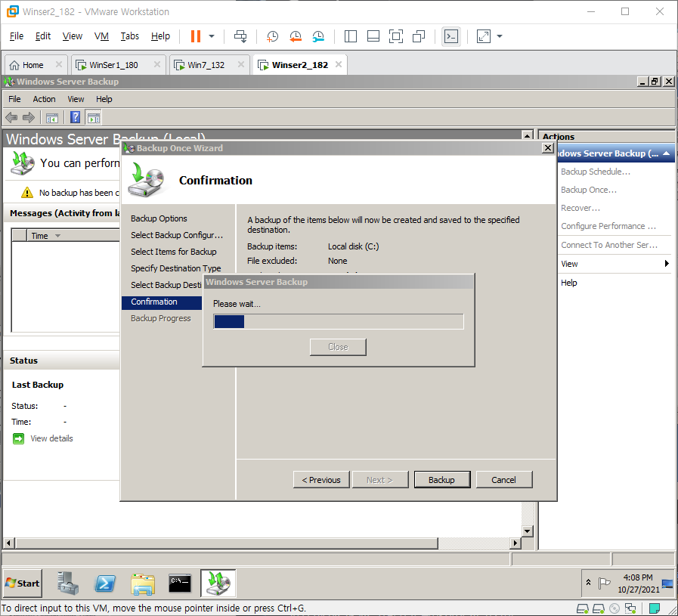678x616 pixels.
Task: Select the Select Items for Backup step
Action: (x=174, y=252)
